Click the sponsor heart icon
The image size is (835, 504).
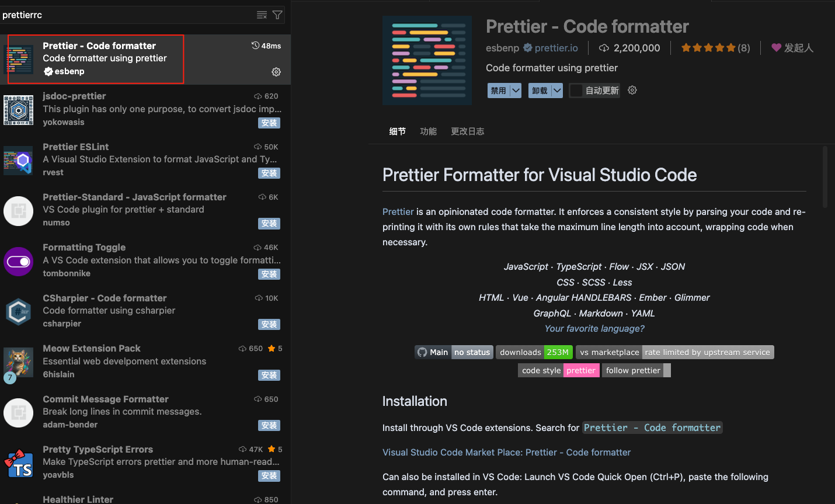(x=776, y=48)
